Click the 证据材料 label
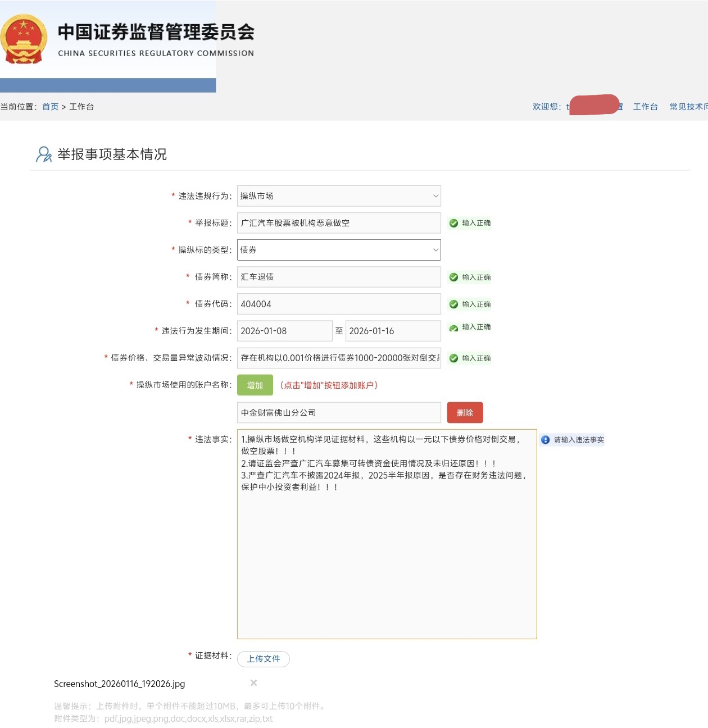Image resolution: width=708 pixels, height=728 pixels. (213, 656)
